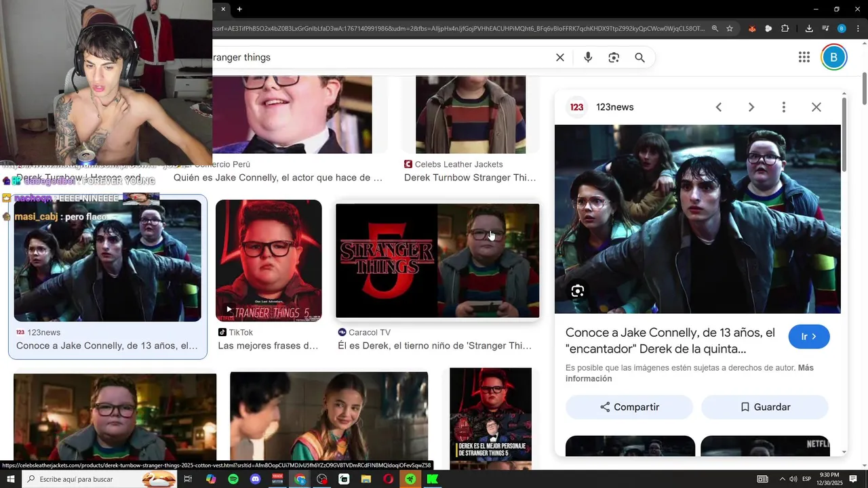
Task: Open the large preview image
Action: [x=698, y=219]
